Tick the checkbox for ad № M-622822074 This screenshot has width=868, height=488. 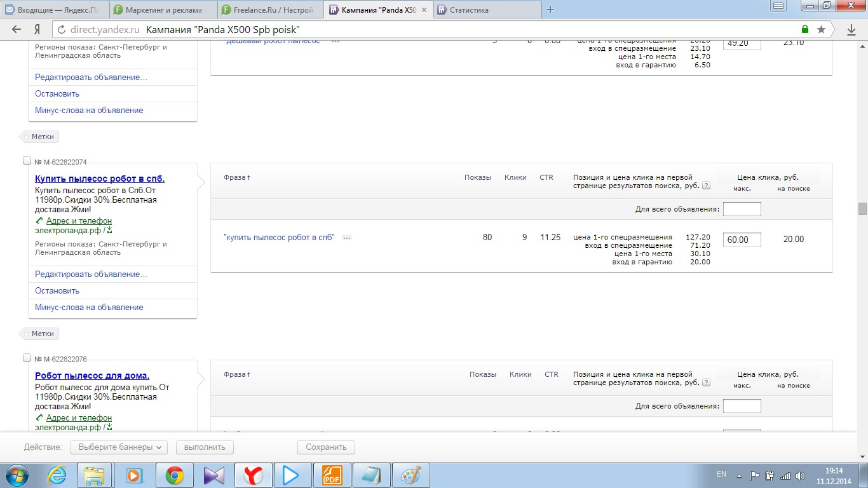tap(27, 161)
